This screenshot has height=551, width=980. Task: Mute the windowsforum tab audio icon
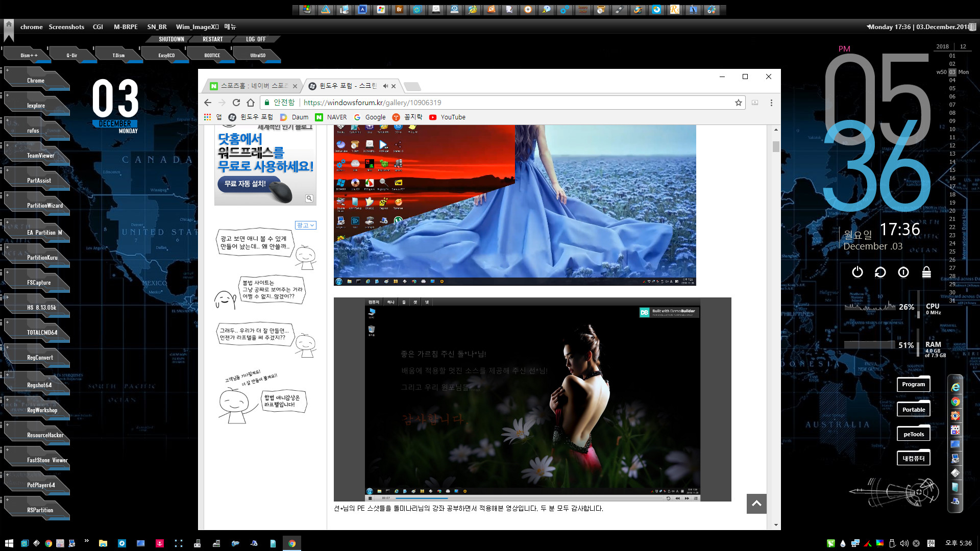[385, 86]
